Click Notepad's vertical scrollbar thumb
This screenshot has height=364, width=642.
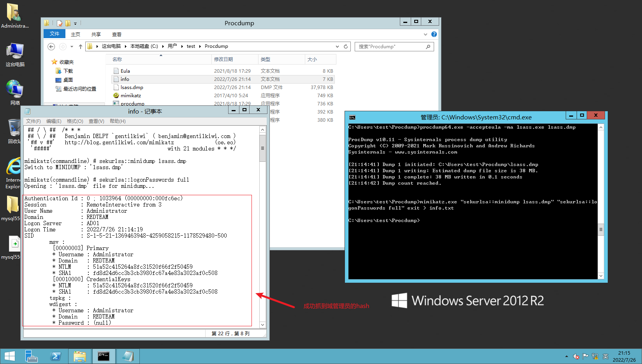pyautogui.click(x=262, y=148)
